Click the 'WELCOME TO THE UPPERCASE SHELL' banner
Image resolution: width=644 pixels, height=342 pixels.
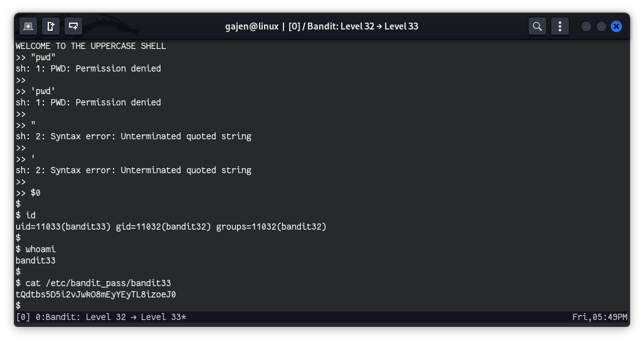coord(91,46)
